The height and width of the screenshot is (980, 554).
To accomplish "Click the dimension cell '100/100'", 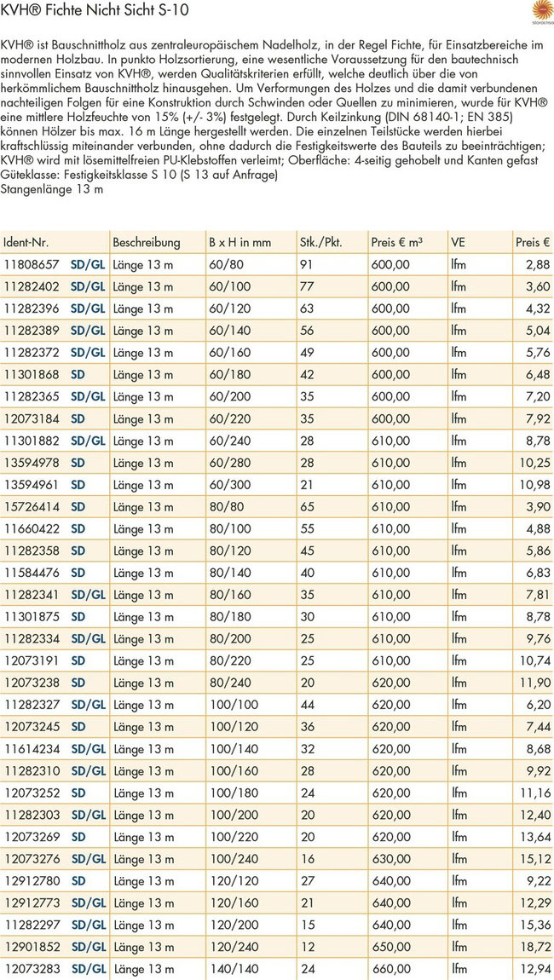I will point(233,705).
